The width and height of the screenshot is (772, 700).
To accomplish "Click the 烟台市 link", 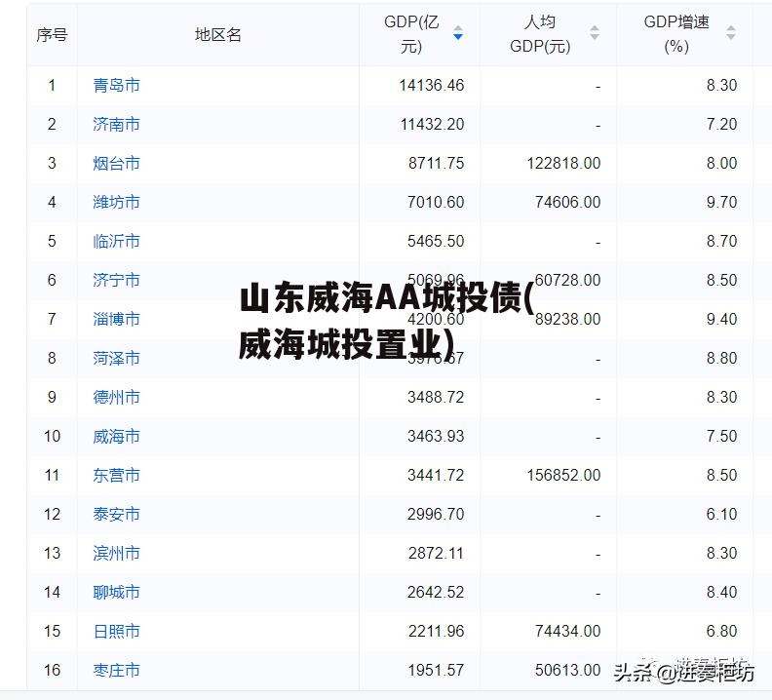I will tap(116, 163).
